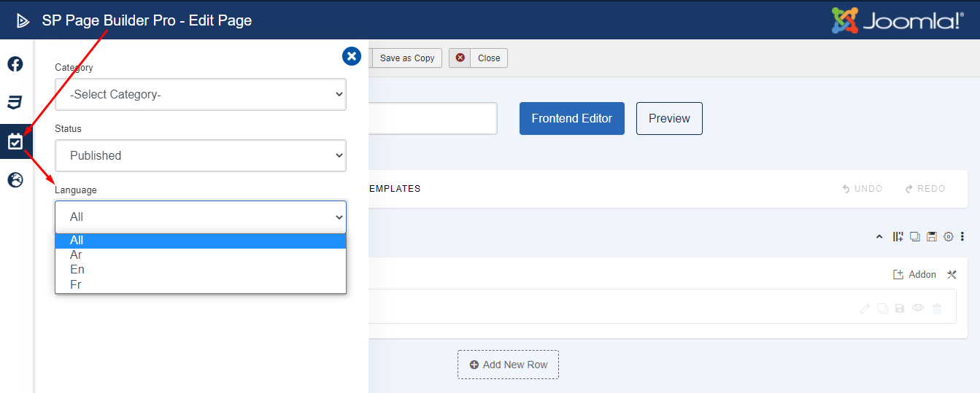The image size is (980, 393).
Task: Close the page options panel
Action: coord(352,56)
